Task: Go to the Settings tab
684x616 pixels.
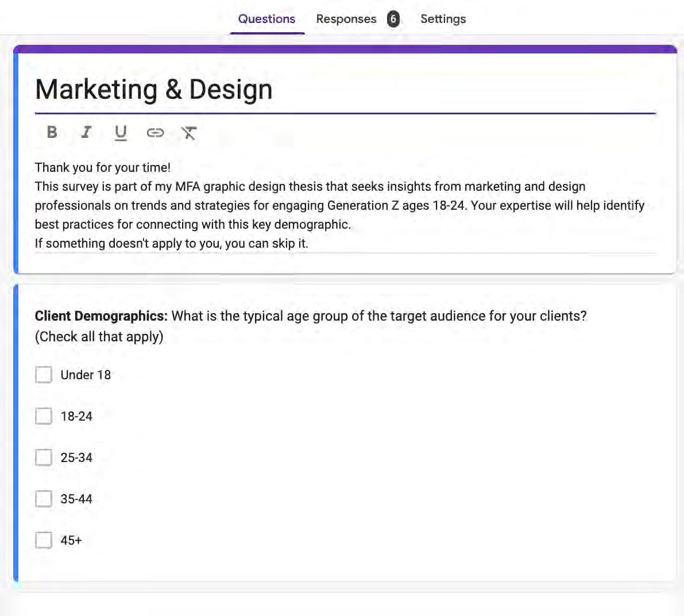Action: pos(443,19)
